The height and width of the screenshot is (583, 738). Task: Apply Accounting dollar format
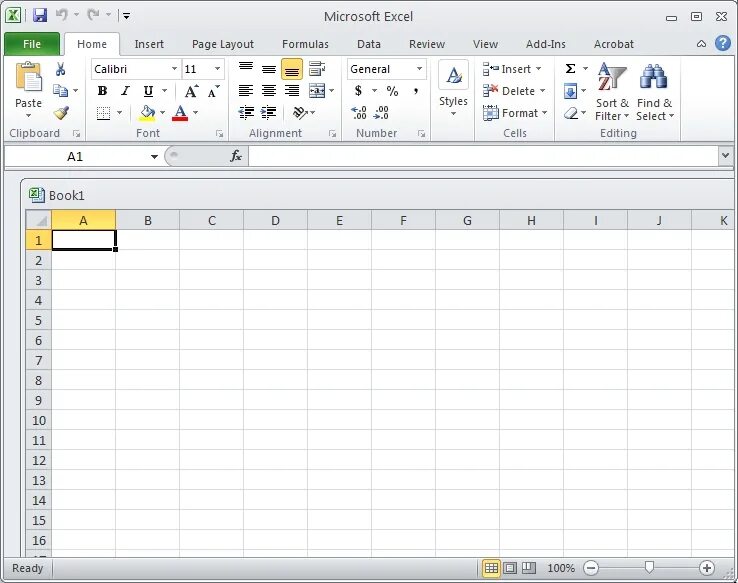coord(358,90)
